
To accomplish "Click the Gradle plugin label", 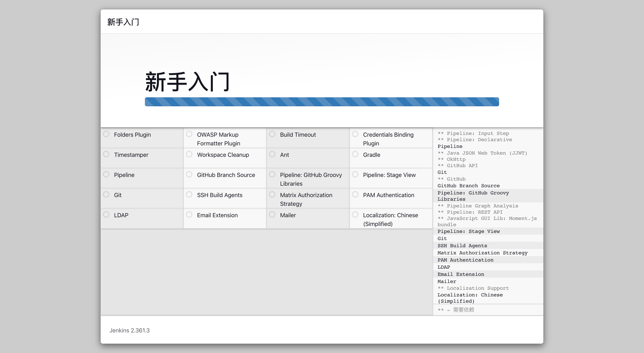I will [x=372, y=155].
